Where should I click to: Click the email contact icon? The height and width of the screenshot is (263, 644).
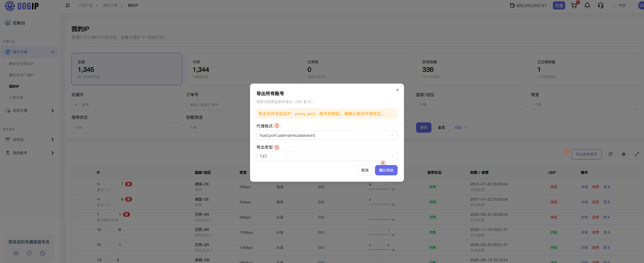tap(29, 253)
